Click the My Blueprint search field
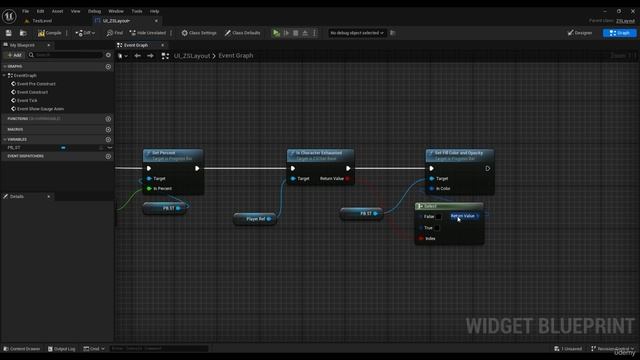Viewport: 640px width, 360px height. (x=65, y=55)
